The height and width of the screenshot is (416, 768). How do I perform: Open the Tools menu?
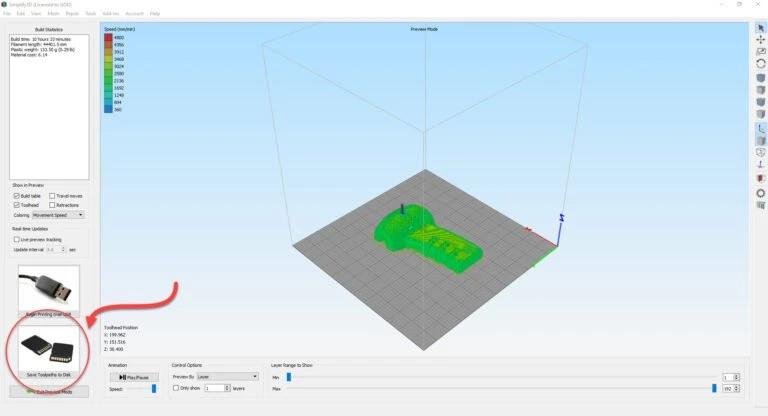(x=91, y=13)
